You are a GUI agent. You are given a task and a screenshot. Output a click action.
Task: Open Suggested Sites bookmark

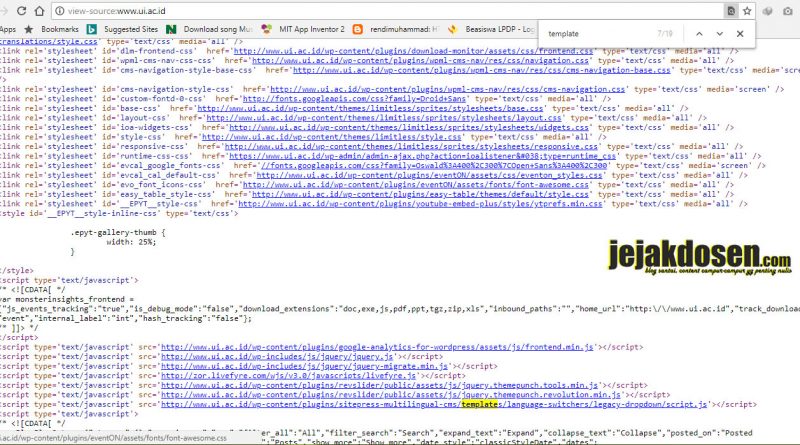click(x=122, y=29)
